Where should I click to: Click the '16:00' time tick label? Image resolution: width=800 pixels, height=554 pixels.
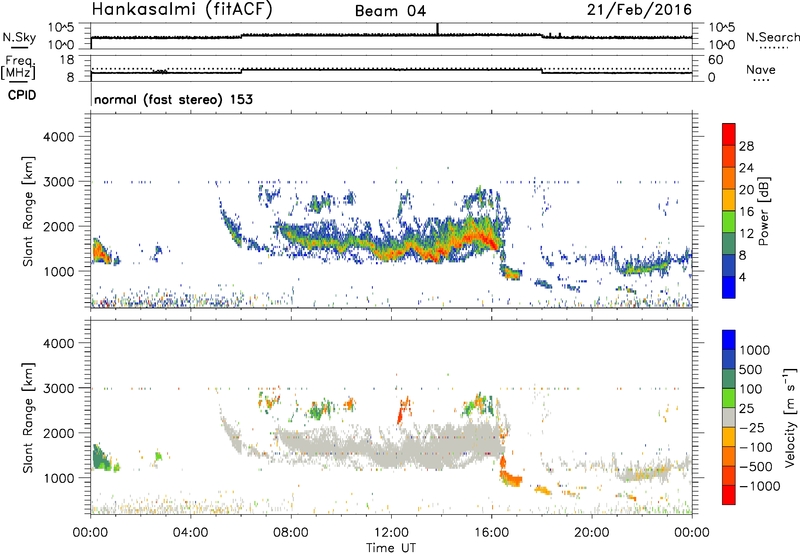(x=491, y=533)
